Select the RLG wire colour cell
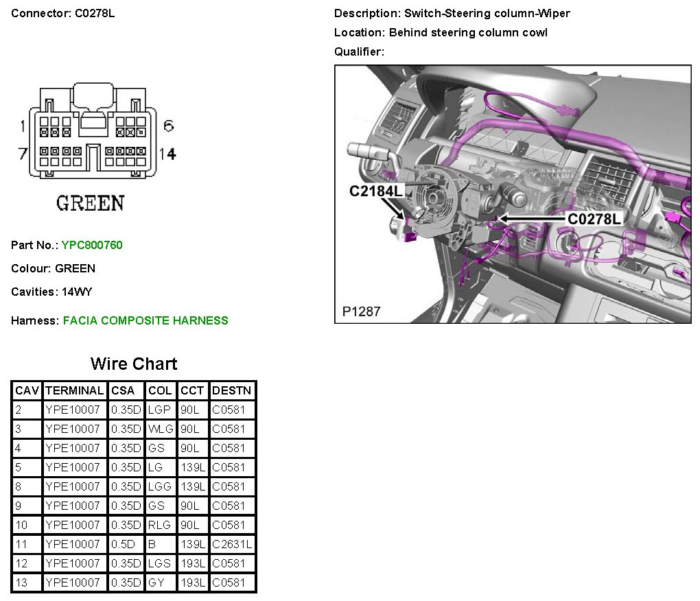 point(160,525)
